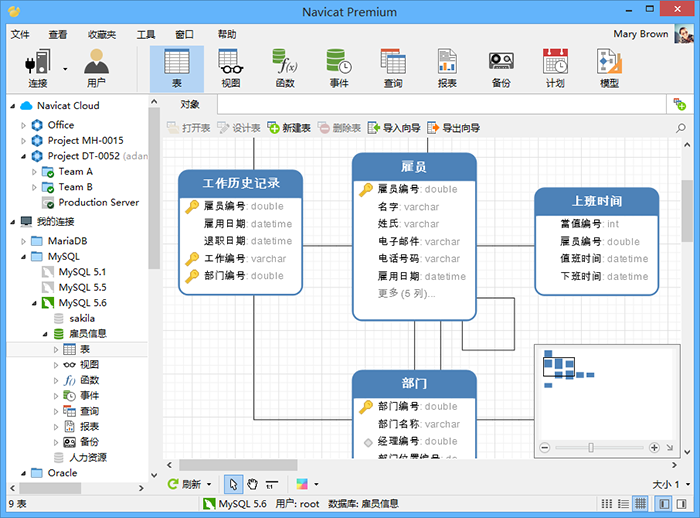Click Mary Brown's profile avatar
This screenshot has width=700, height=518.
(x=683, y=34)
